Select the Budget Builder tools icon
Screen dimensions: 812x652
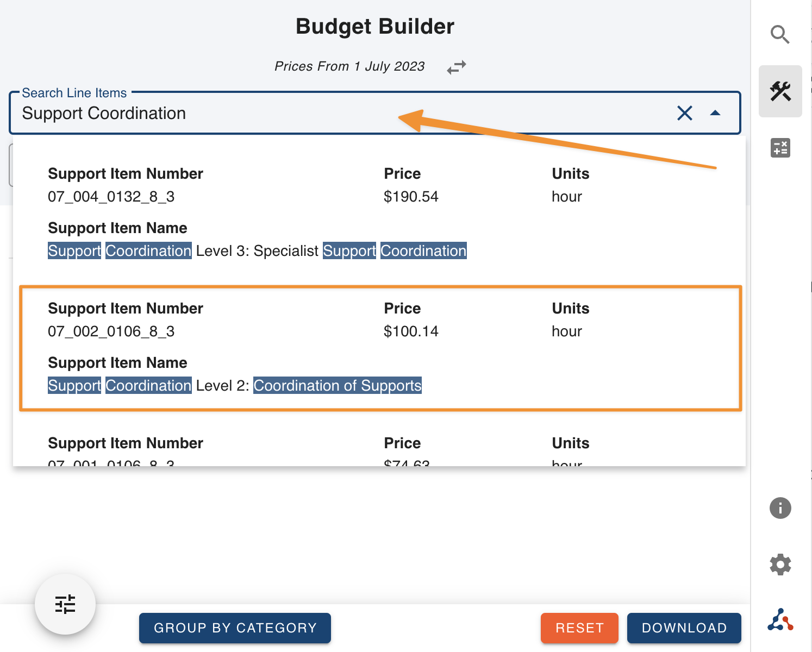780,91
